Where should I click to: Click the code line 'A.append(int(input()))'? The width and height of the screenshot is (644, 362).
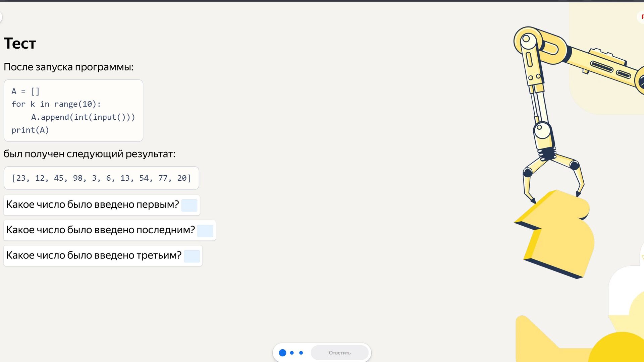83,117
